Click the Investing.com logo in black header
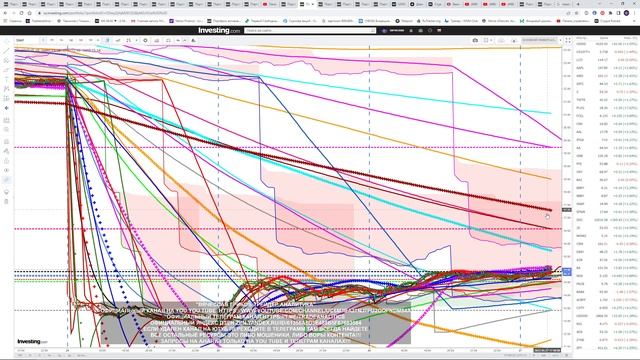640x360 pixels. click(219, 30)
